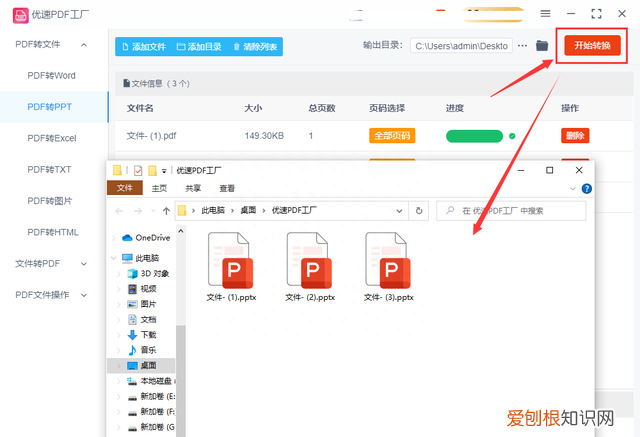640x437 pixels.
Task: Select PDF转TXT in sidebar
Action: [49, 169]
